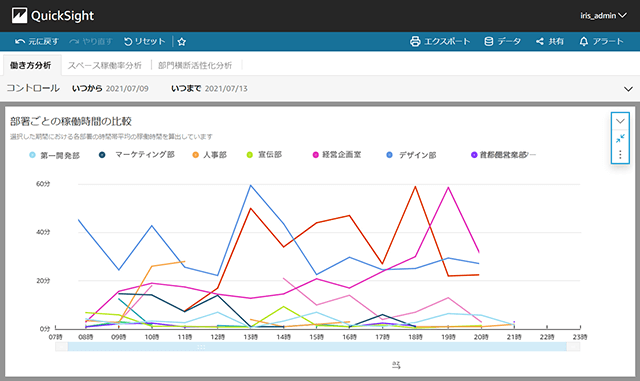
Task: Click the undo arrow icon (元に戻す)
Action: point(20,41)
